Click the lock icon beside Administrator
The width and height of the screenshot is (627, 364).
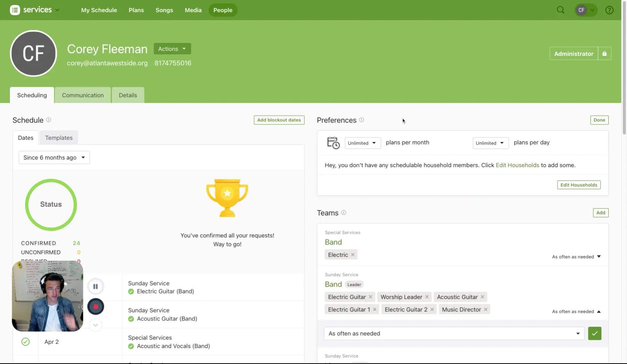point(605,53)
